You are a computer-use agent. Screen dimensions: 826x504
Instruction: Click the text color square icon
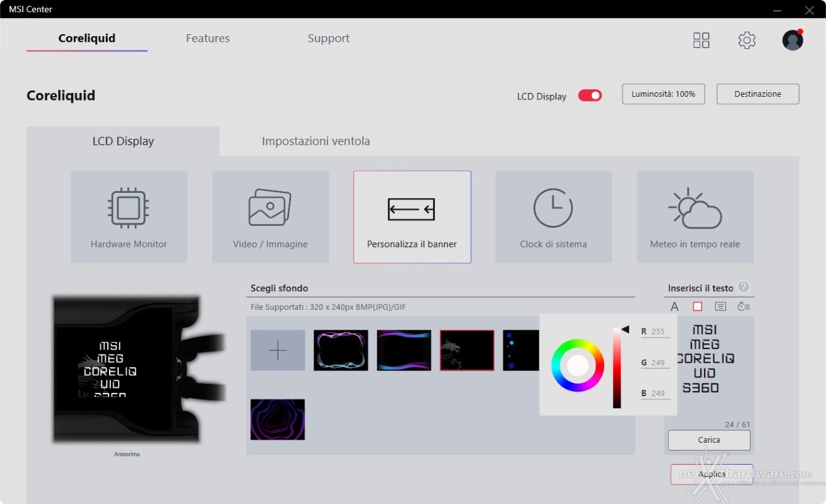(x=698, y=307)
